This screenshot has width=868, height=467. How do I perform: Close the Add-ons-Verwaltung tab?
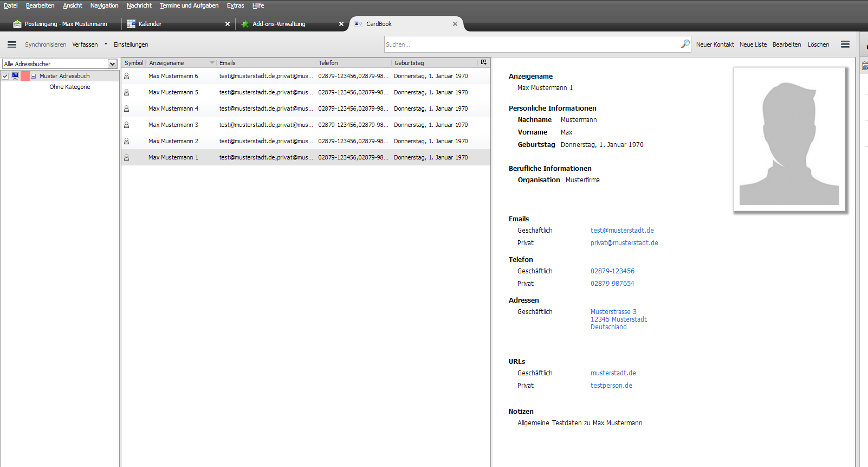coord(341,24)
